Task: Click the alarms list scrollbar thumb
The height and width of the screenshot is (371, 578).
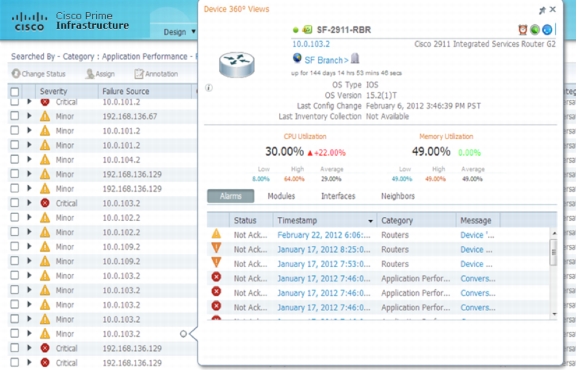Action: (553, 252)
